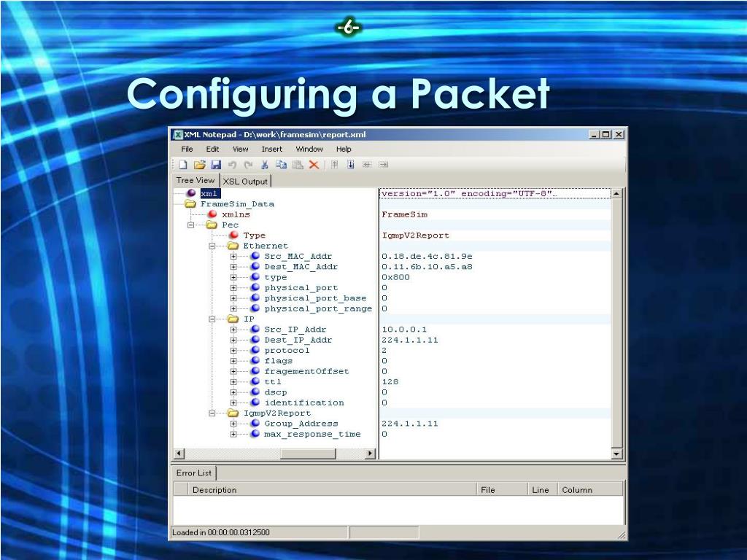The height and width of the screenshot is (560, 747).
Task: Click the folder icon next to IgmpV2Report node
Action: pyautogui.click(x=233, y=413)
